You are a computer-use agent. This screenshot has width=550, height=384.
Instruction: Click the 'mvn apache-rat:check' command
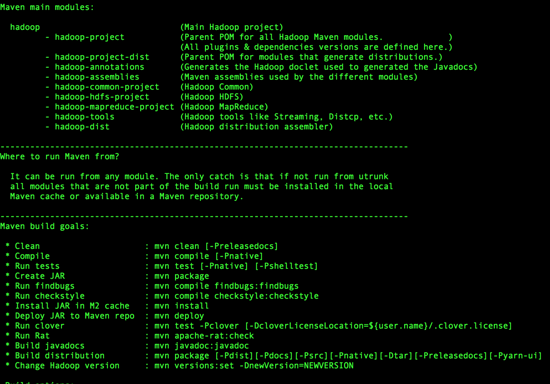click(204, 336)
